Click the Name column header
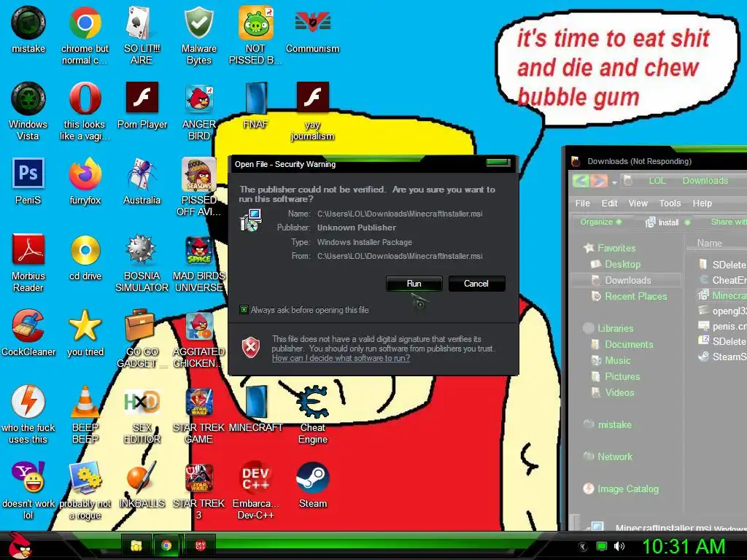Viewport: 747px width, 560px height. click(x=709, y=244)
